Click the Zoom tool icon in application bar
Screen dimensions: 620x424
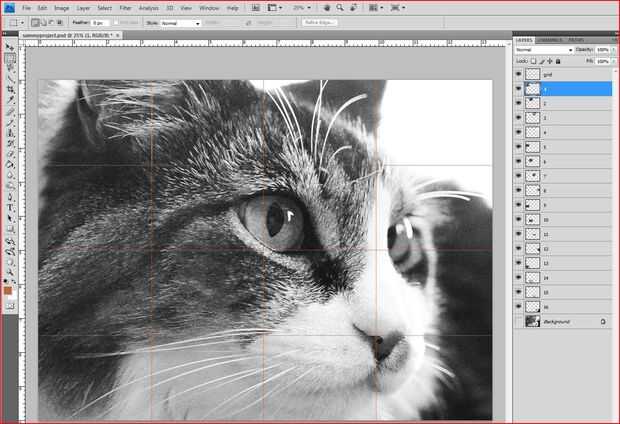[x=340, y=8]
